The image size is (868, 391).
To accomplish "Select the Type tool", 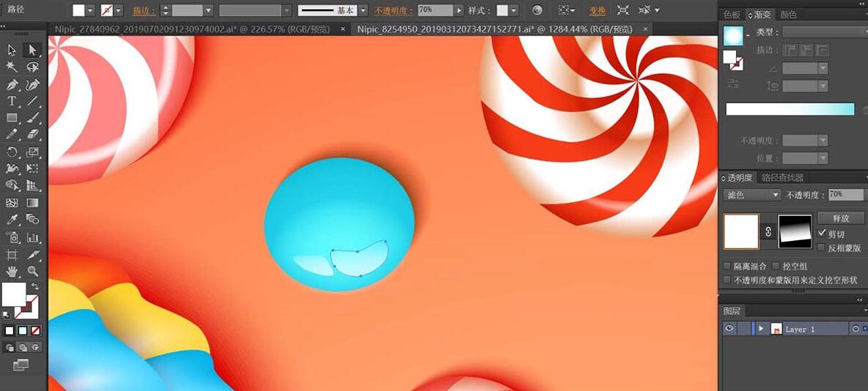I will tap(12, 101).
